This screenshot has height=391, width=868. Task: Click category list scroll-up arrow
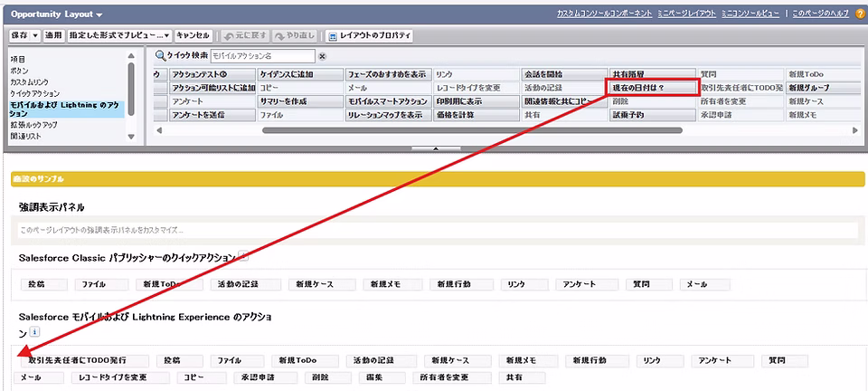click(x=131, y=56)
